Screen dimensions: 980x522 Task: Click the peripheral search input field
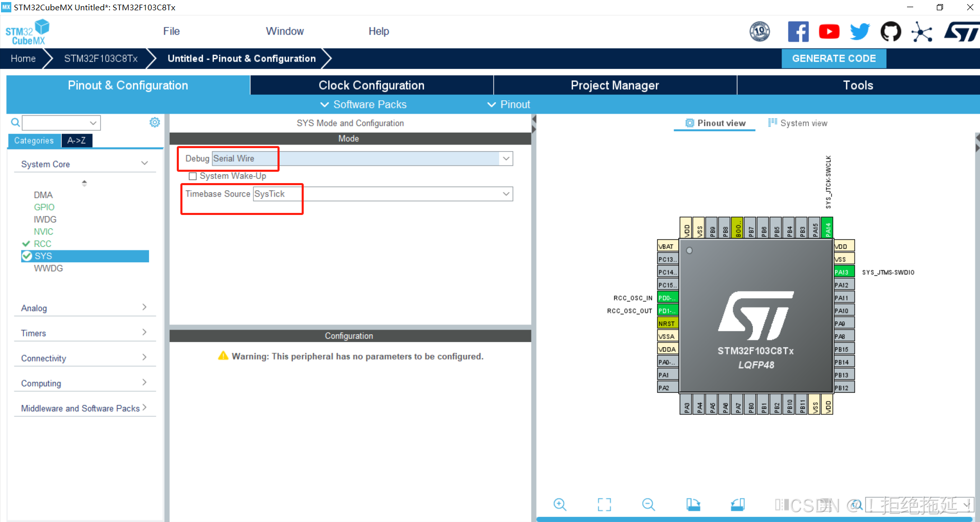[56, 123]
